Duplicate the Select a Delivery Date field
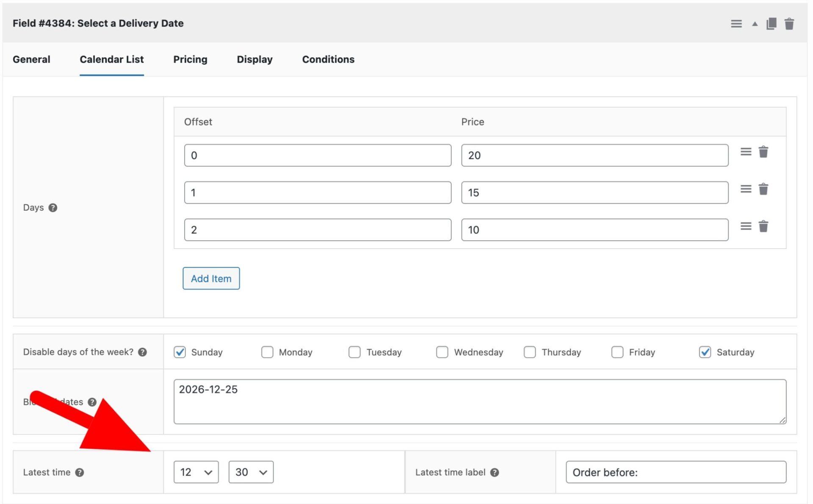The height and width of the screenshot is (504, 813). pos(771,24)
